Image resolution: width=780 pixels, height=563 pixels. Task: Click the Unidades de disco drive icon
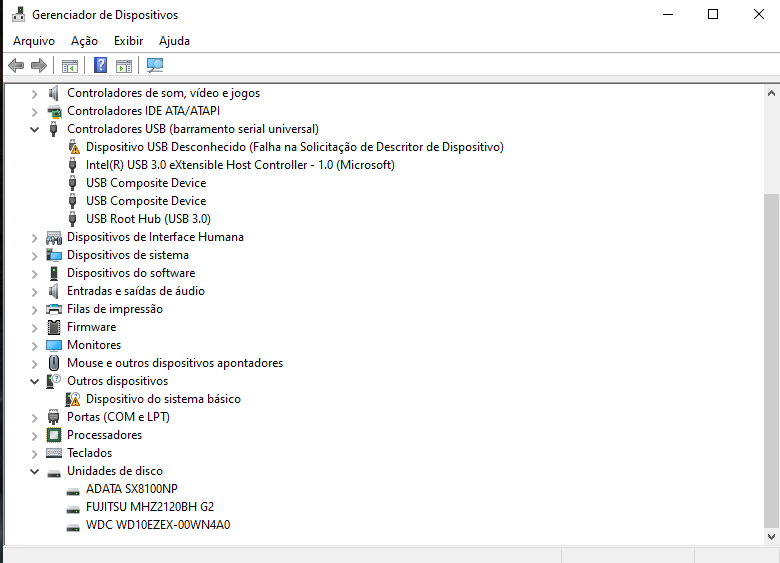pyautogui.click(x=54, y=473)
